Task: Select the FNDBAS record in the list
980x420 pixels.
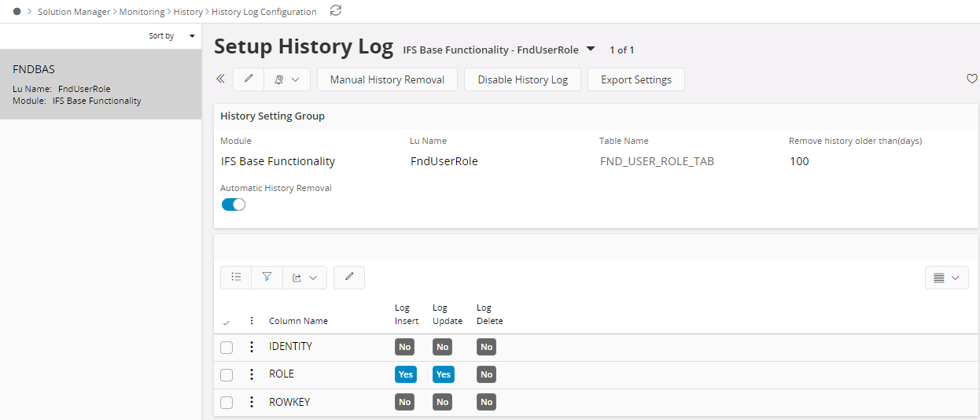Action: (101, 84)
